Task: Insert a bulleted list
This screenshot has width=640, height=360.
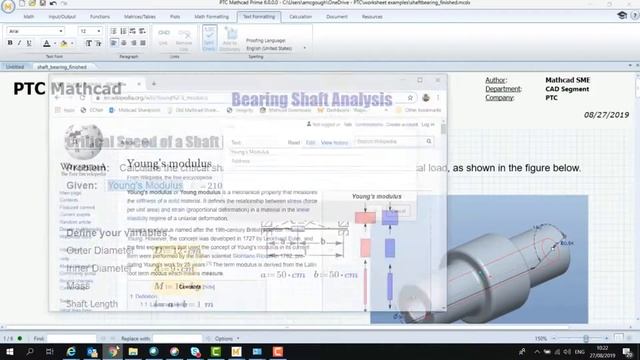Action: point(114,31)
